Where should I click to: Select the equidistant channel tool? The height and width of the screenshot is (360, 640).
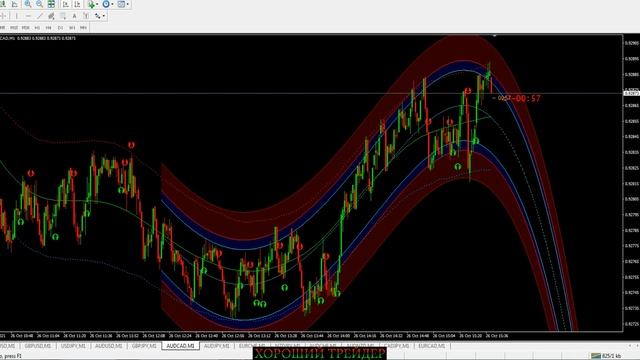[51, 16]
